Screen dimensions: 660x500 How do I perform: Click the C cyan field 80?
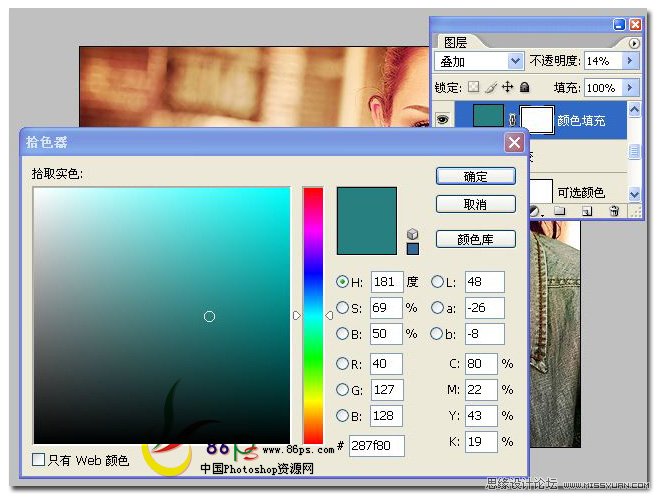click(482, 364)
